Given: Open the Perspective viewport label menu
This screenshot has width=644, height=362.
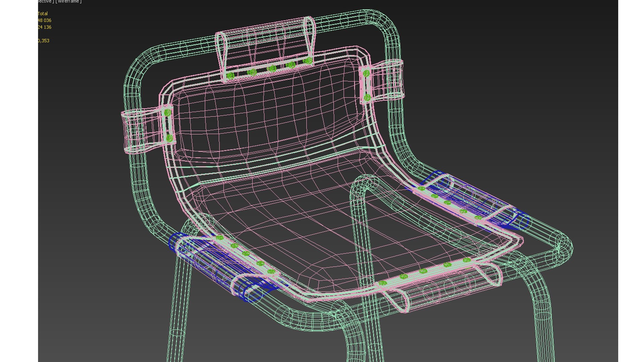Looking at the screenshot, I should [x=44, y=2].
